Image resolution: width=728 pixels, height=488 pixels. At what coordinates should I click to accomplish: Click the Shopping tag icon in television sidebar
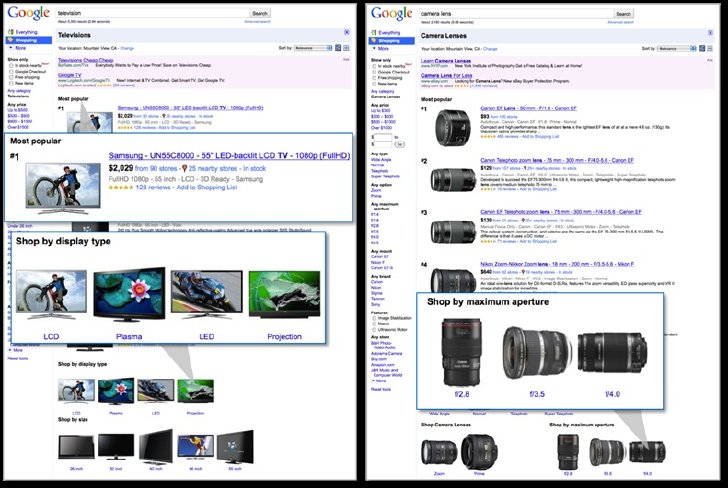[x=10, y=40]
